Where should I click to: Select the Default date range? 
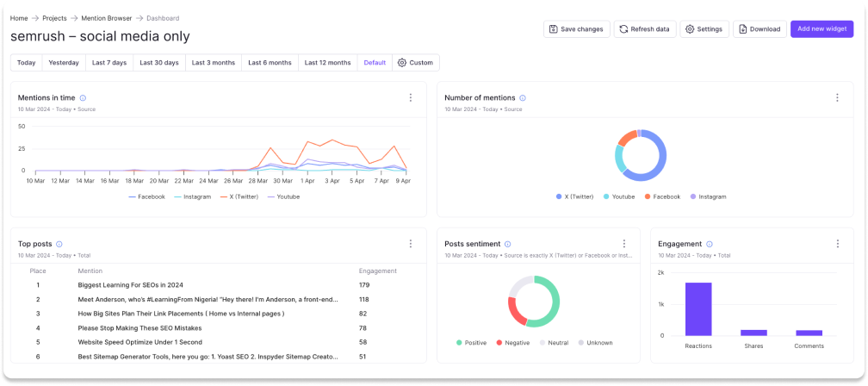point(375,63)
